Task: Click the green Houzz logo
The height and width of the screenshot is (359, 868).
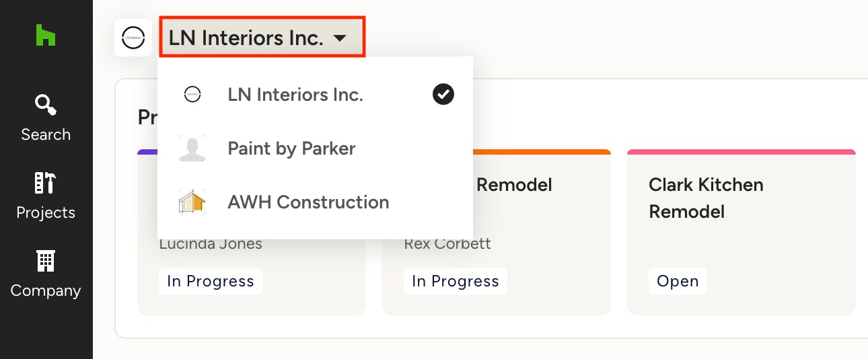Action: 45,35
